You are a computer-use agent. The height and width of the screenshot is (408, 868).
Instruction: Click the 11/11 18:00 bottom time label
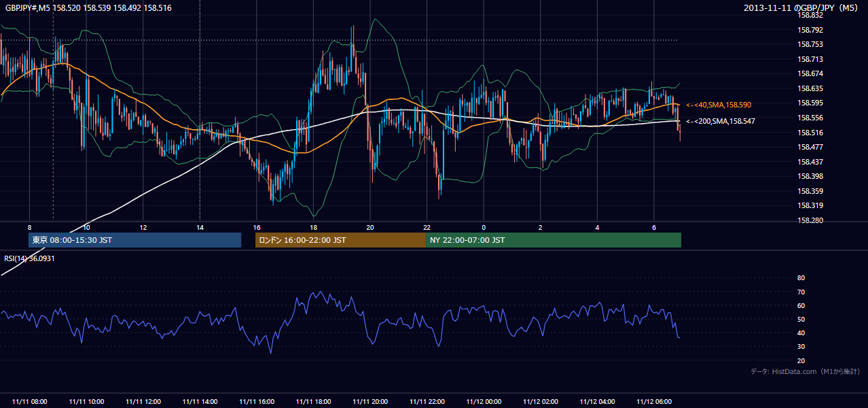click(313, 402)
